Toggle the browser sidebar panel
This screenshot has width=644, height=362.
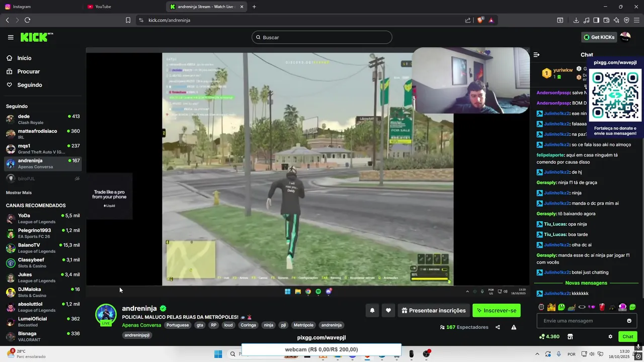(x=596, y=20)
